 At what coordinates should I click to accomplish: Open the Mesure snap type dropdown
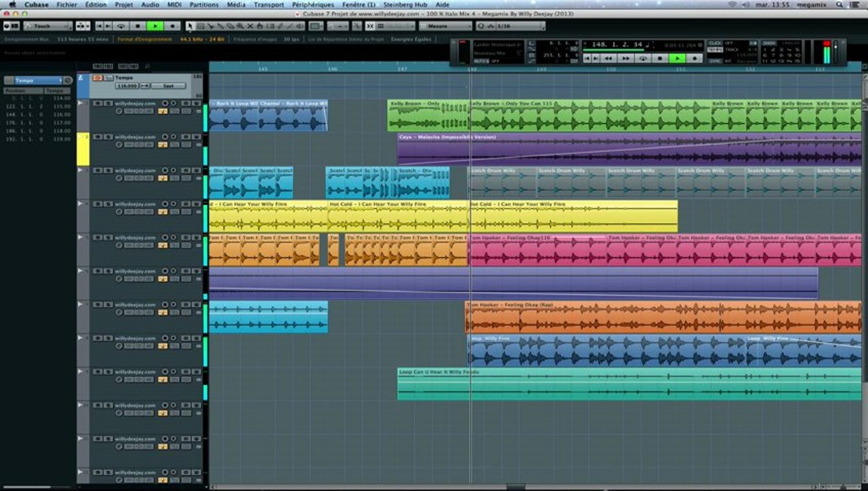click(x=445, y=26)
